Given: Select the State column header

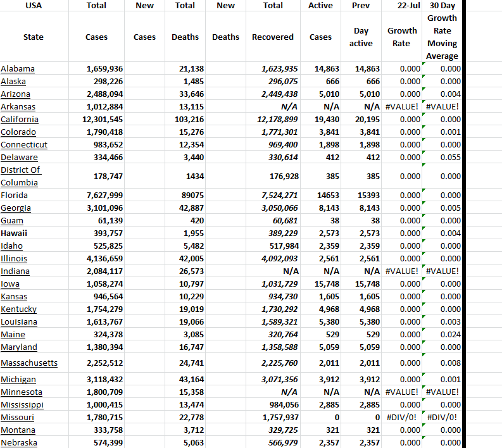Looking at the screenshot, I should 34,37.
